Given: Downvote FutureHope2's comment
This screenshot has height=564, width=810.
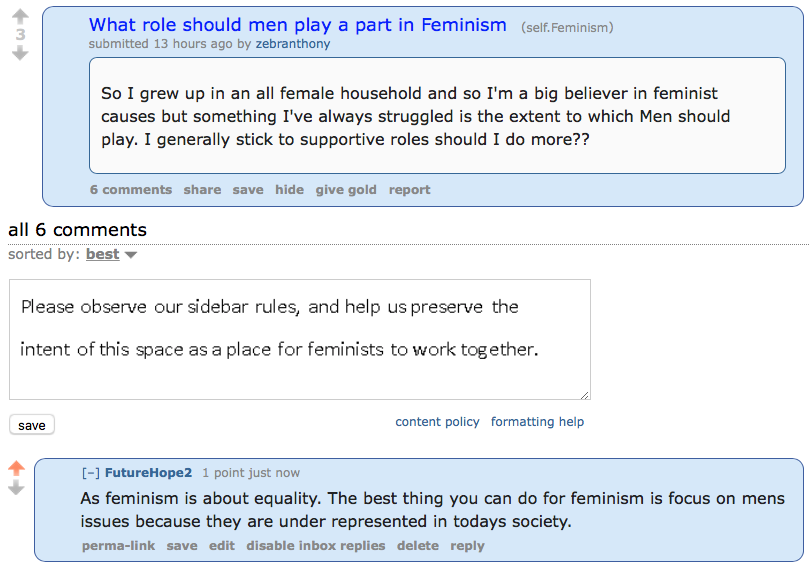Looking at the screenshot, I should point(16,488).
